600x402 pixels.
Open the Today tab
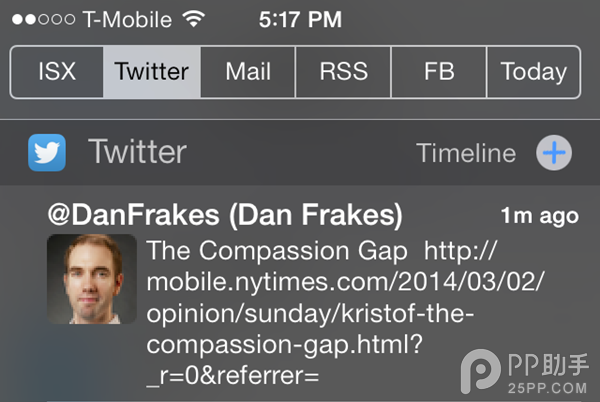tap(533, 72)
